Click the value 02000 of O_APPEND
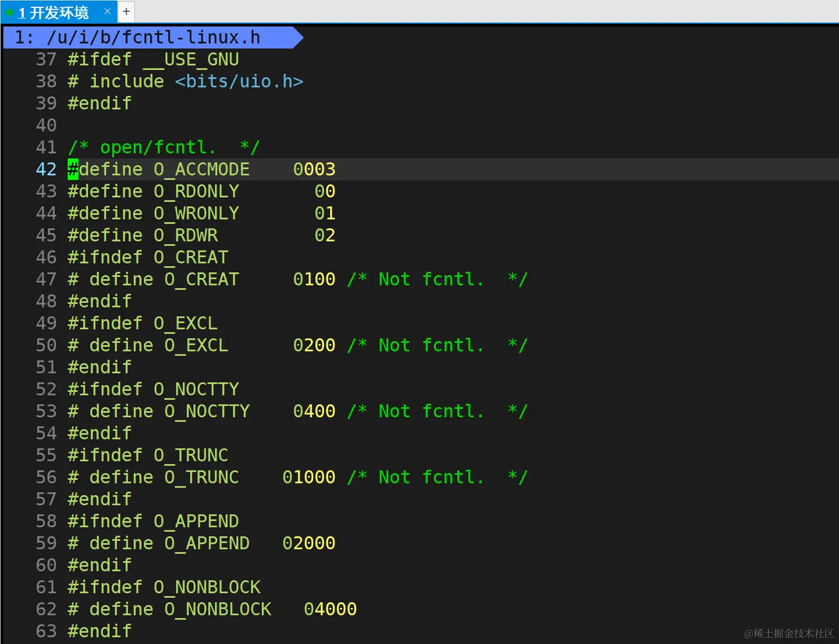 [309, 543]
